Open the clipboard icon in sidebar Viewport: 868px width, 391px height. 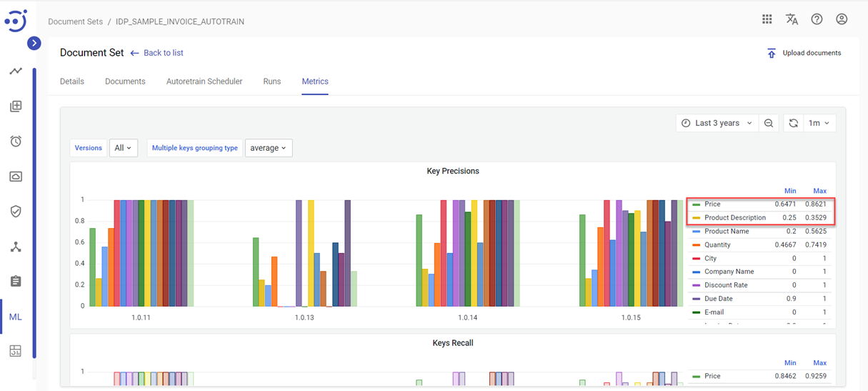click(x=16, y=282)
